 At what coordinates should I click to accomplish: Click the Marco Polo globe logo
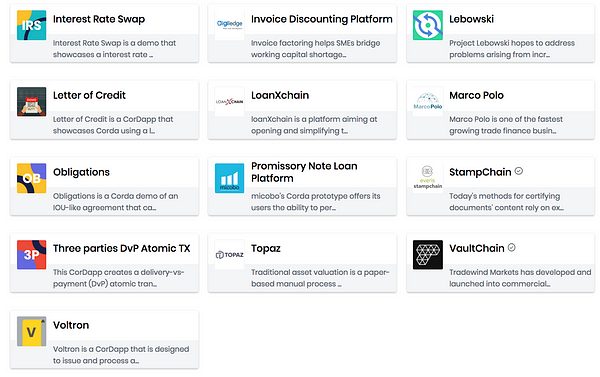click(428, 102)
